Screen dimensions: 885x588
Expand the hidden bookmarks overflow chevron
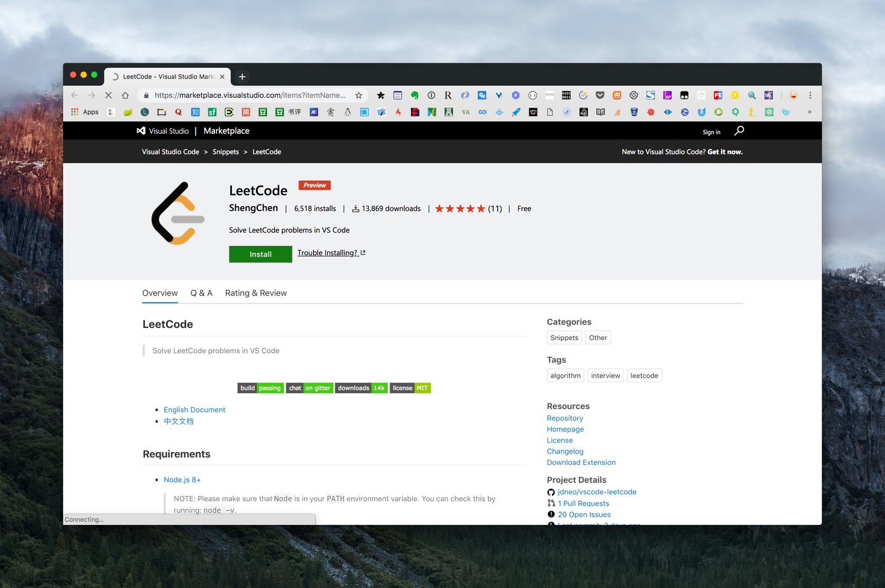(809, 112)
